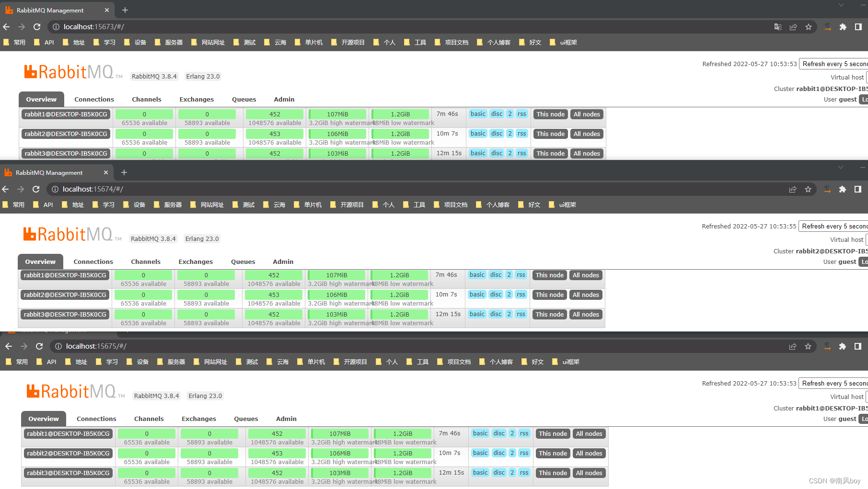Bookmark localhost:15675 with the star icon
The width and height of the screenshot is (868, 489).
pos(808,346)
